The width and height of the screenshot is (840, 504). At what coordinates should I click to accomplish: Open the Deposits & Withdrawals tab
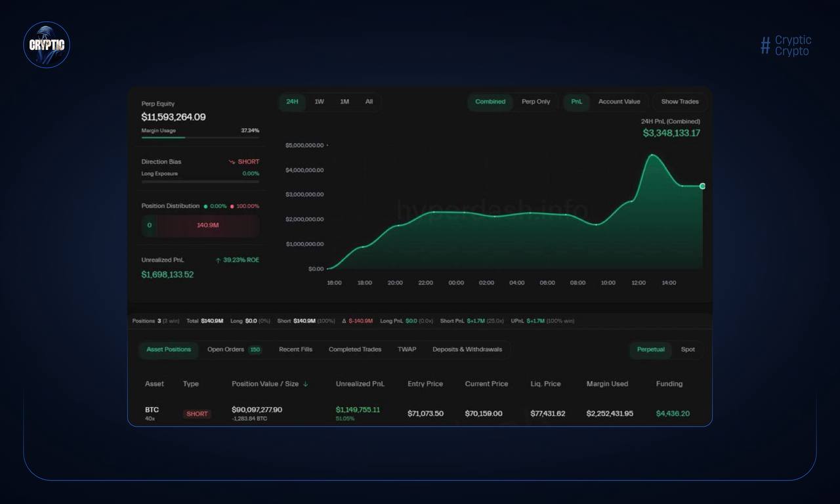(467, 350)
